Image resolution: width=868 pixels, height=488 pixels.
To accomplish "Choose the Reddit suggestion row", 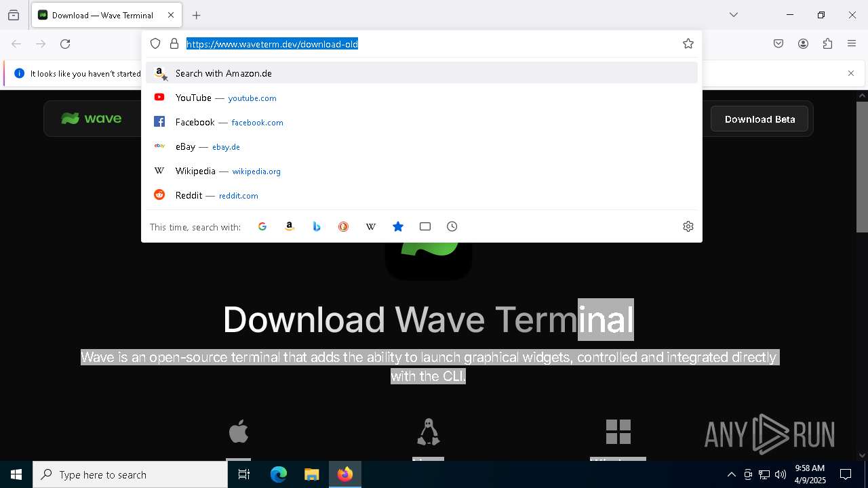I will 422,195.
